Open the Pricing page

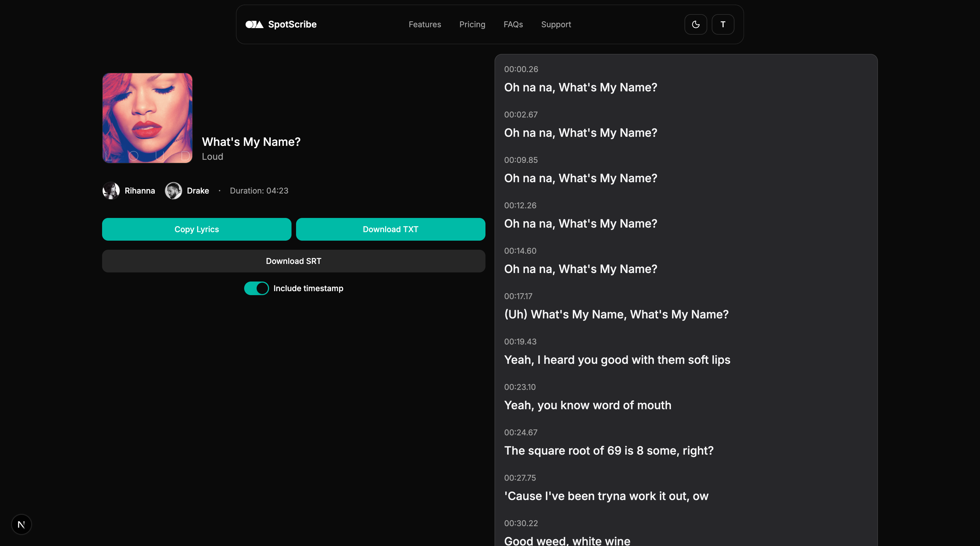tap(472, 24)
